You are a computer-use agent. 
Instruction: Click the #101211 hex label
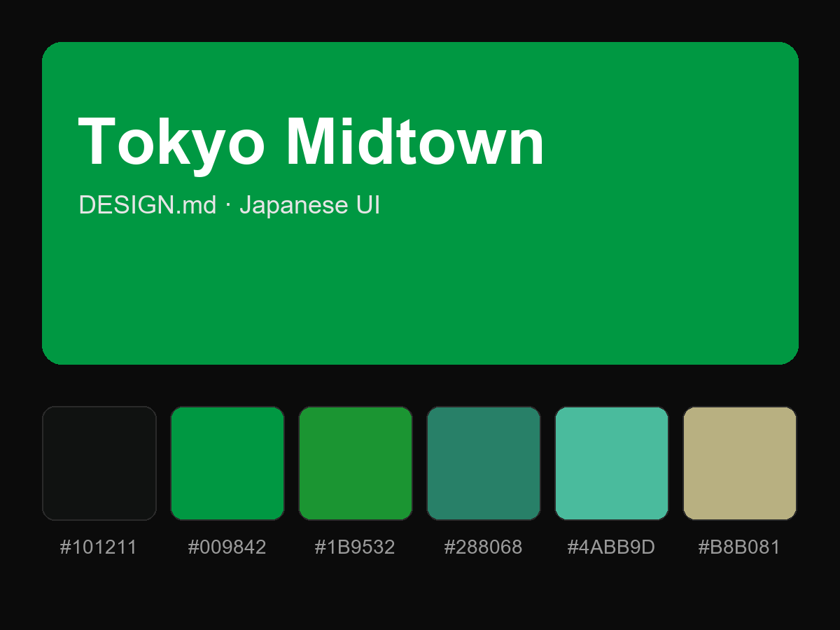click(99, 547)
